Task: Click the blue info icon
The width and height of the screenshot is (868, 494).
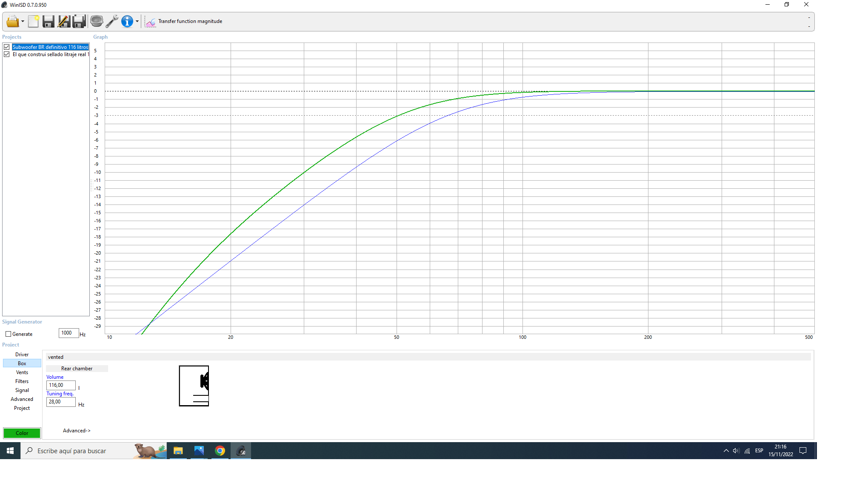Action: (127, 21)
